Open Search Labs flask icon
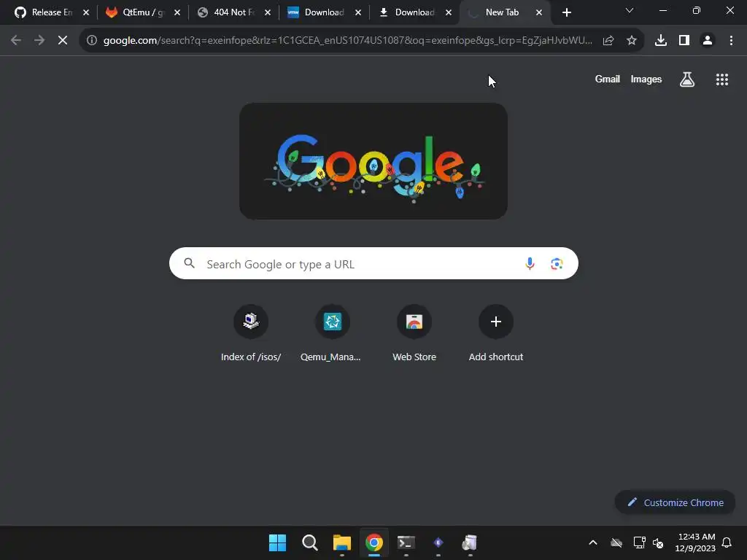Image resolution: width=747 pixels, height=560 pixels. click(686, 79)
